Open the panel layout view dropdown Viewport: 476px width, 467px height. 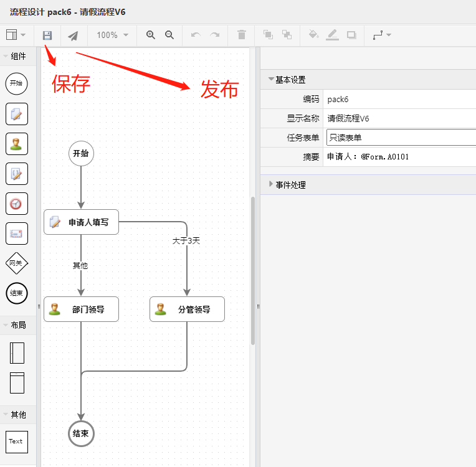pos(16,35)
